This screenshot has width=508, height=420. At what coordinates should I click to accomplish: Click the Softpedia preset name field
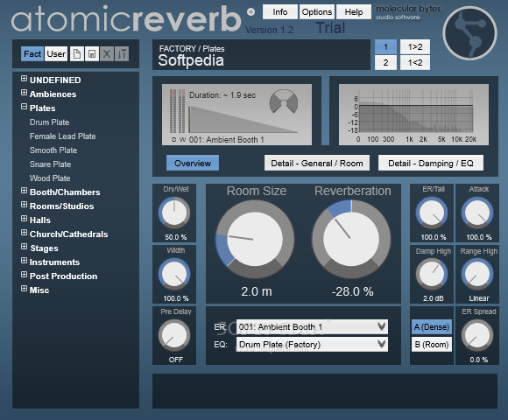tap(261, 54)
